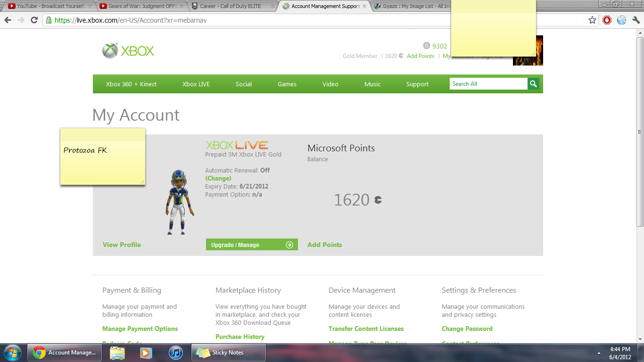
Task: Click the Xbox logo
Action: click(128, 51)
